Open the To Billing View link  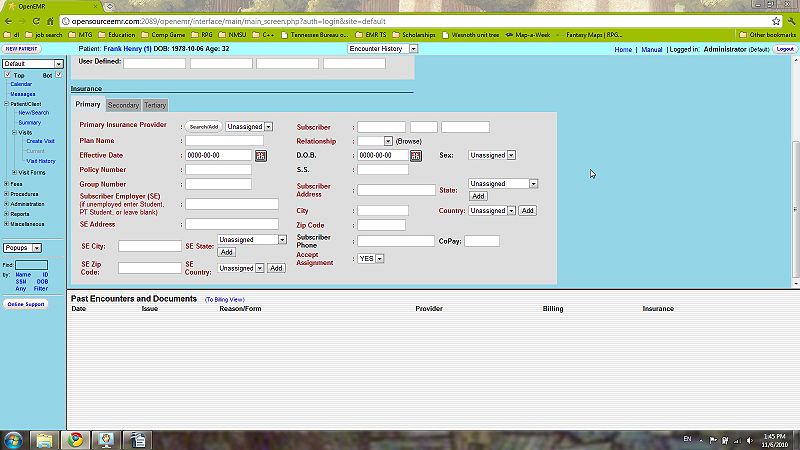[x=225, y=300]
